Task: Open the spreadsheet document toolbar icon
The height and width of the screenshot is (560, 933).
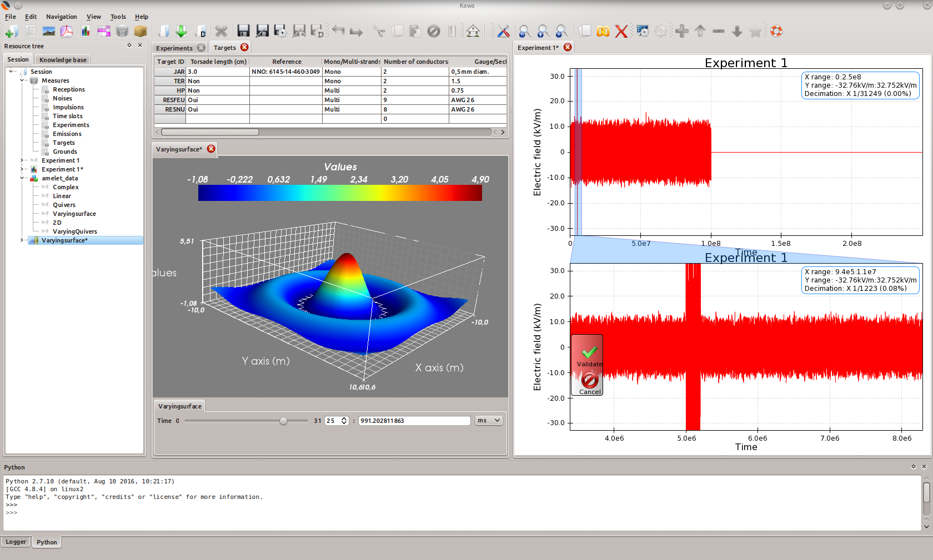Action: 31,31
